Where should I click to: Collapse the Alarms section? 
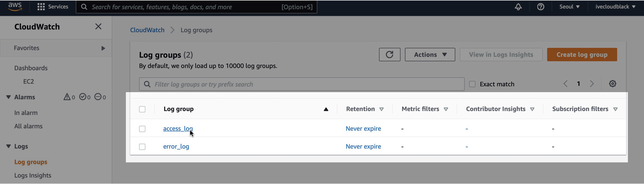click(8, 97)
